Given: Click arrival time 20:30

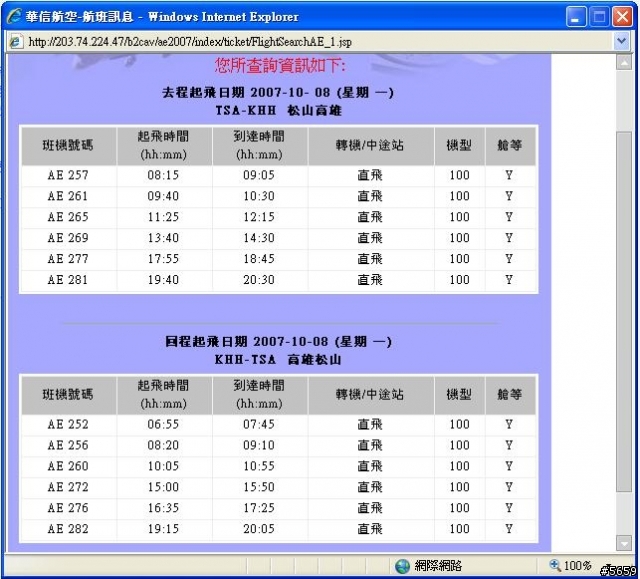Looking at the screenshot, I should (x=259, y=280).
